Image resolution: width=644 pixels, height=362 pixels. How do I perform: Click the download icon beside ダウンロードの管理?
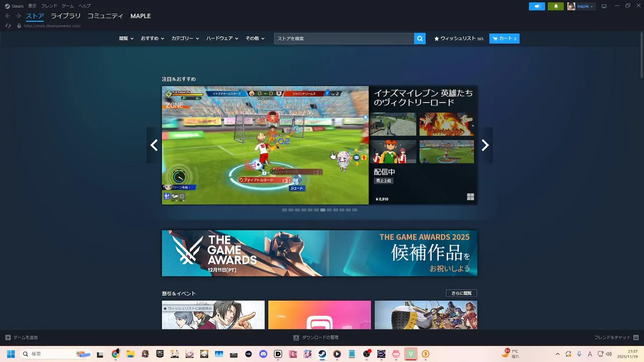coord(296,337)
